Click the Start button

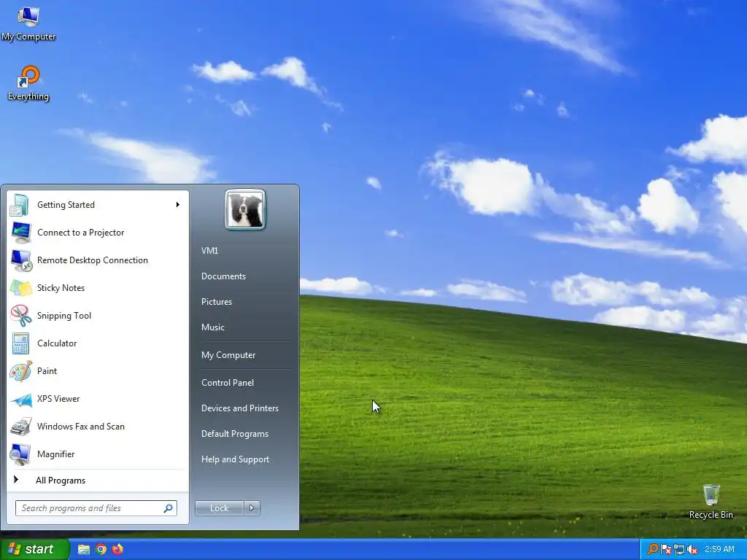[35, 550]
